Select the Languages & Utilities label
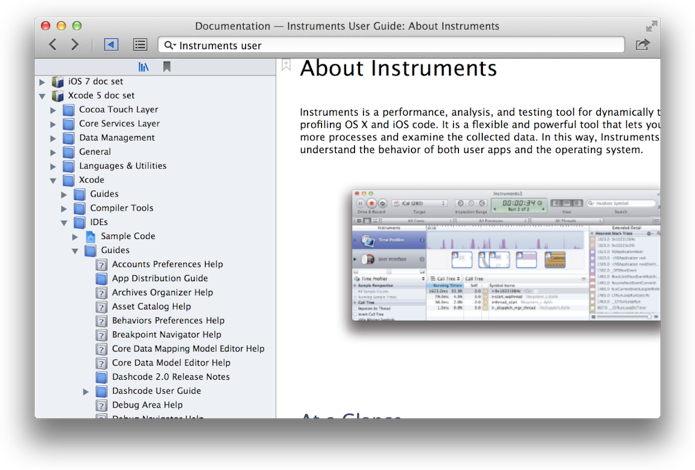 click(123, 166)
